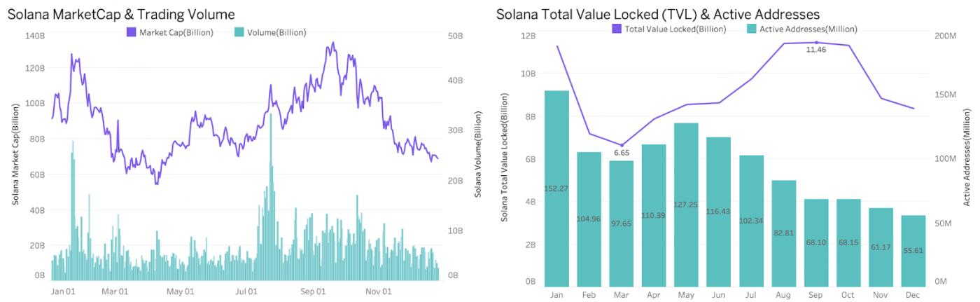Screen dimensions: 980x302
Task: Click the Volume(Billion) legend label
Action: coord(276,32)
